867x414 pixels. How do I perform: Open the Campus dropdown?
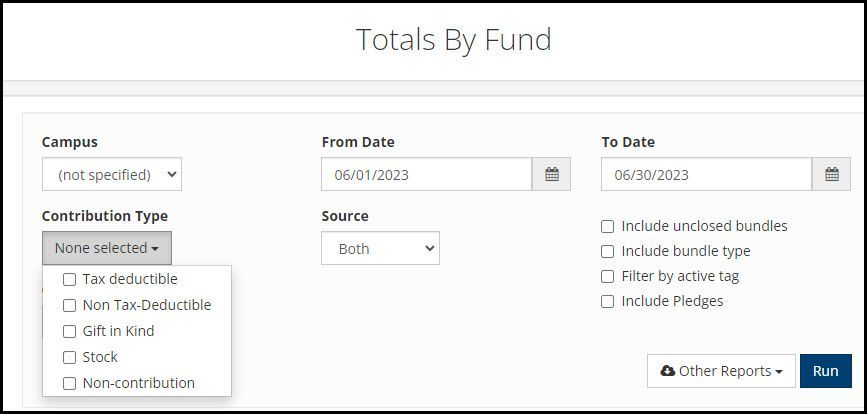coord(112,175)
